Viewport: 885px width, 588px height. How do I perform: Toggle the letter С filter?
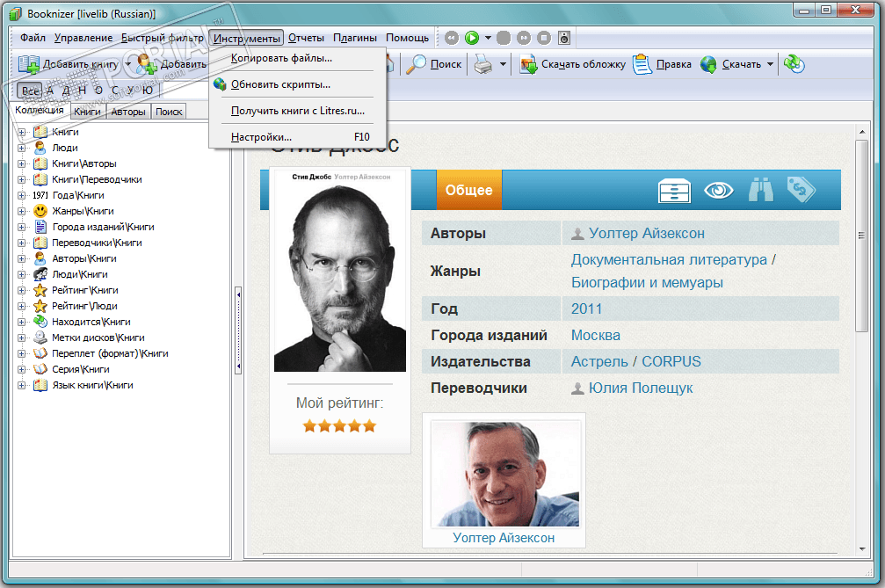[x=115, y=91]
